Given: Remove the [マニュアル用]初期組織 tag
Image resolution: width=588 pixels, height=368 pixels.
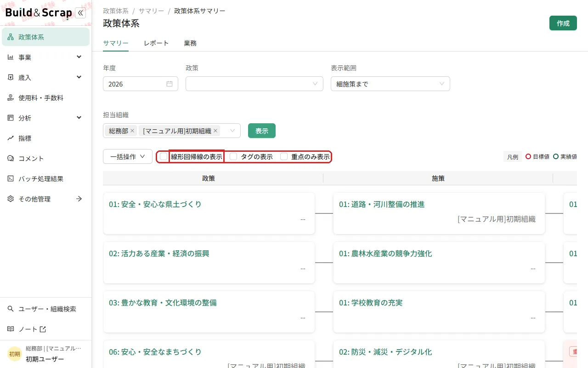Looking at the screenshot, I should [x=215, y=131].
